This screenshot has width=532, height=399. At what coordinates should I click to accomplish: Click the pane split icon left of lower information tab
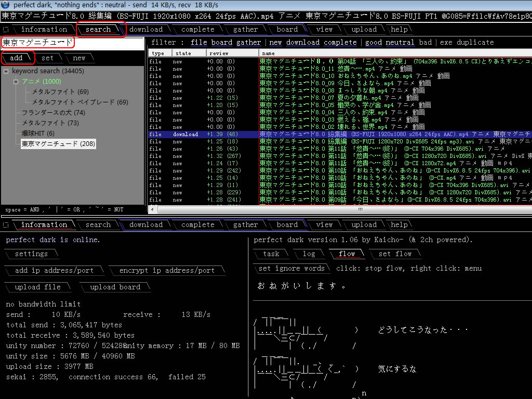(x=6, y=224)
